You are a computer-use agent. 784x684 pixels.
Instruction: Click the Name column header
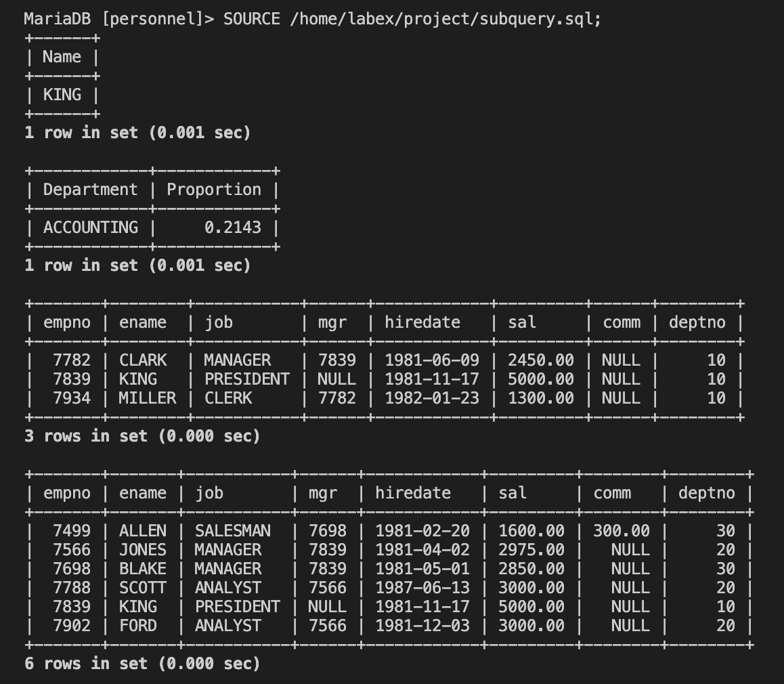(x=62, y=57)
